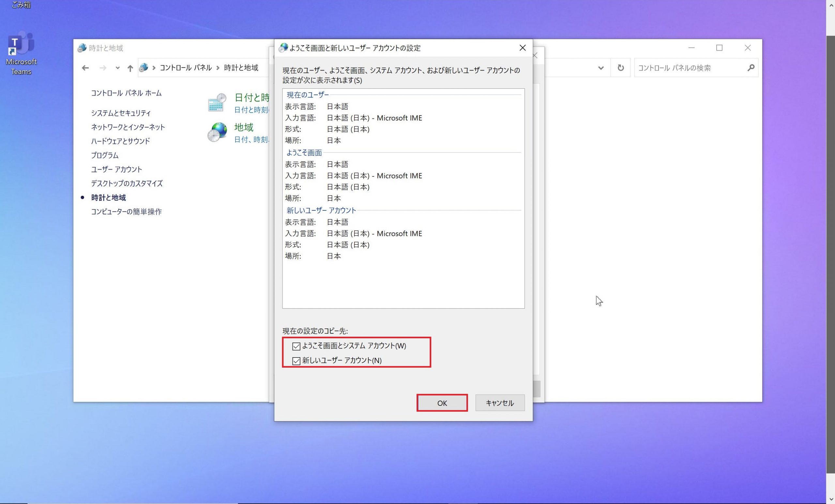The height and width of the screenshot is (504, 835).
Task: Click the search magnifier icon
Action: click(751, 68)
